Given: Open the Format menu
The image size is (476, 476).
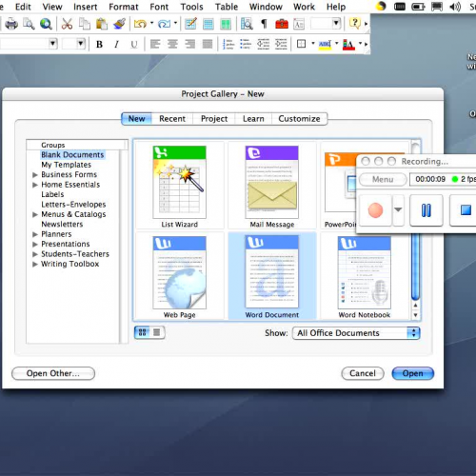Looking at the screenshot, I should coord(124,7).
